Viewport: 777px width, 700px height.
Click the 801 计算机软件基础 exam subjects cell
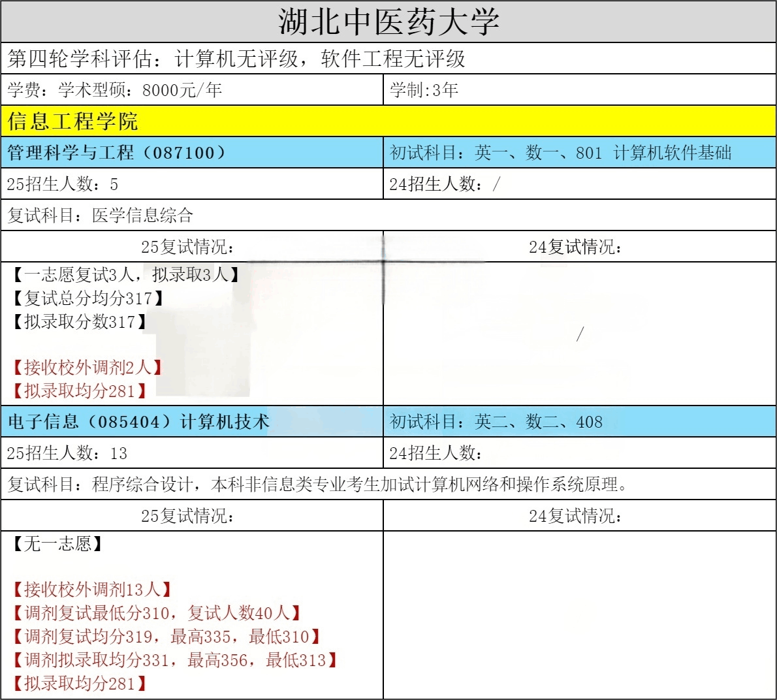560,153
